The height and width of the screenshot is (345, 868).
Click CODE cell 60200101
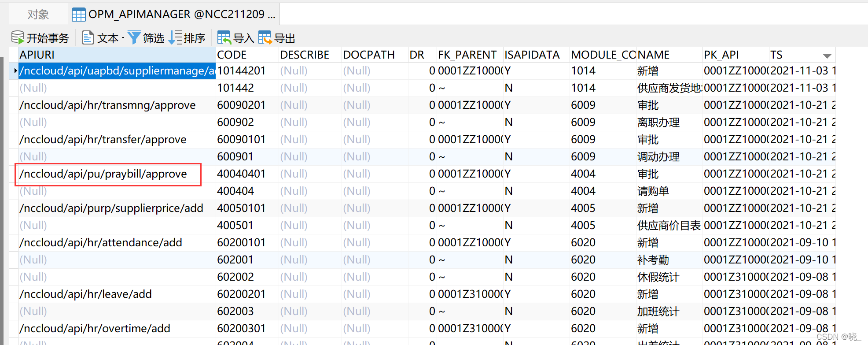click(x=247, y=243)
